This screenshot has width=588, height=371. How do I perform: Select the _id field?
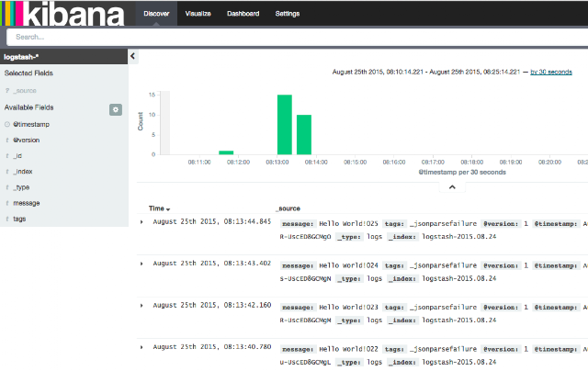17,156
